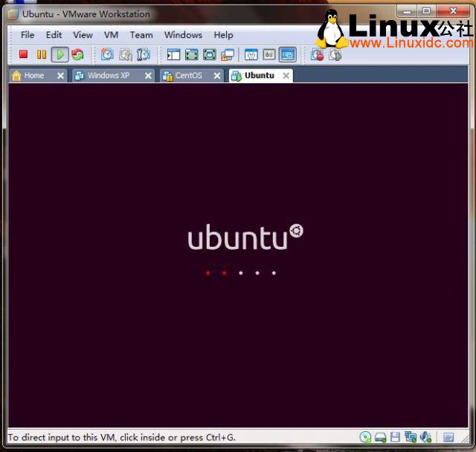The height and width of the screenshot is (452, 476).
Task: Click the floppy drive status icon
Action: pos(395,437)
